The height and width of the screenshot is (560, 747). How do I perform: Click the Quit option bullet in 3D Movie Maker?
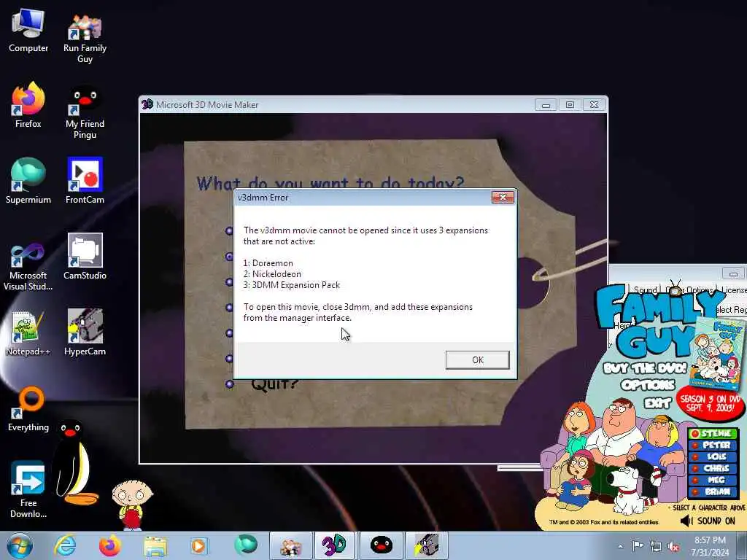pyautogui.click(x=230, y=384)
